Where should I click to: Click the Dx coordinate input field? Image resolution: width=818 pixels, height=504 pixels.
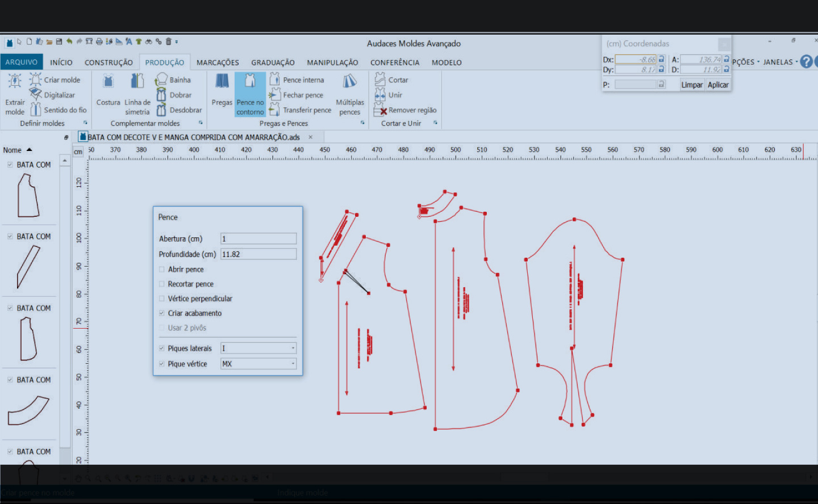click(x=636, y=59)
